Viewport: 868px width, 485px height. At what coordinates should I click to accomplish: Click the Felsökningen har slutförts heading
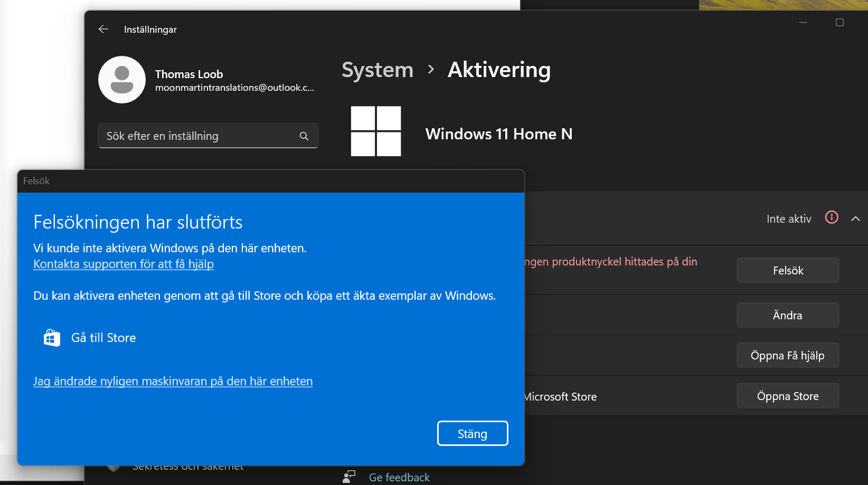tap(138, 222)
